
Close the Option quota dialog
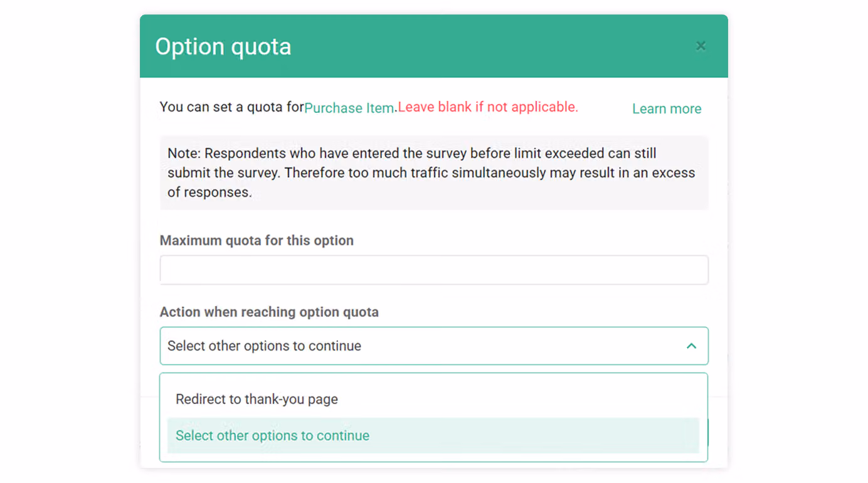(701, 46)
